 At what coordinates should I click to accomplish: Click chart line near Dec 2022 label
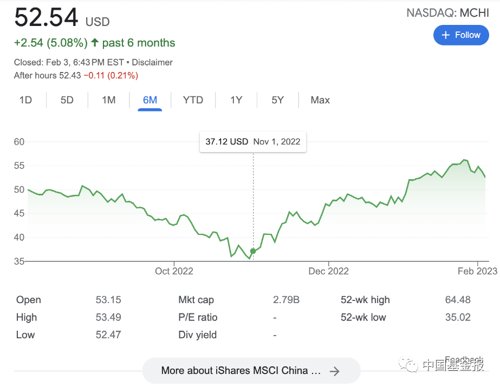328,204
